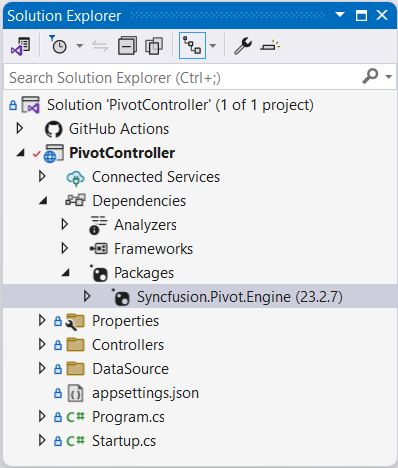
Task: Expand the Program.cs node
Action: [x=42, y=417]
